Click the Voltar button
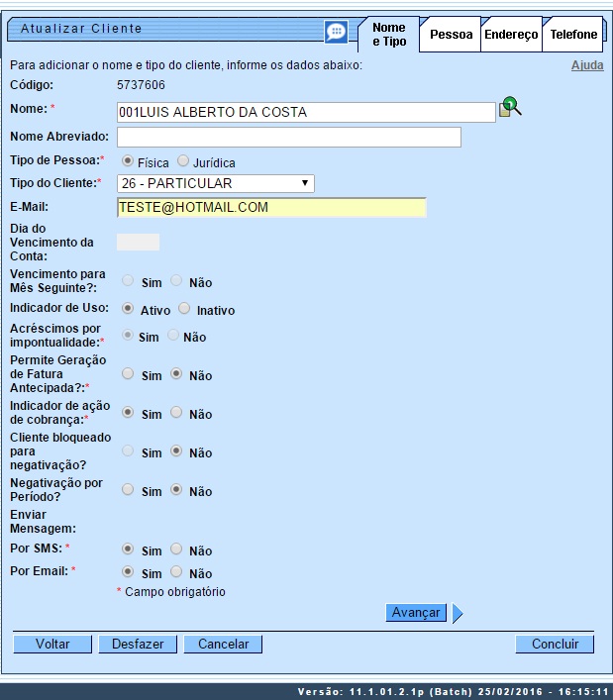The width and height of the screenshot is (613, 700). click(x=52, y=644)
